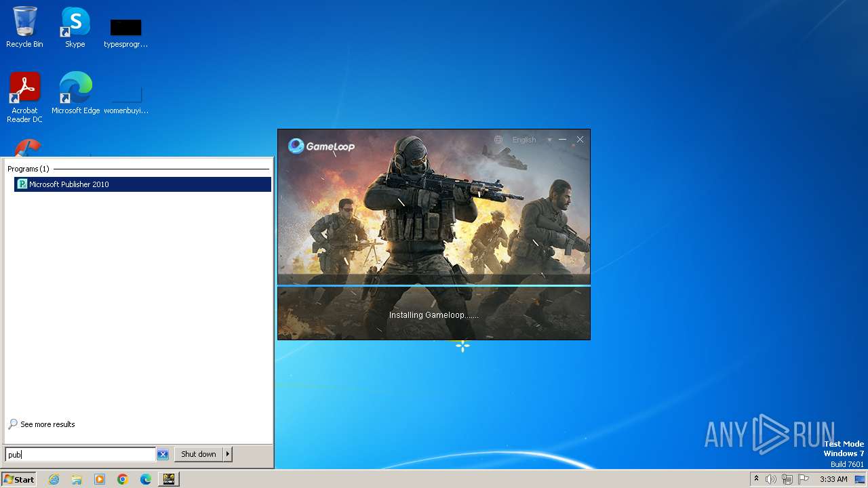The width and height of the screenshot is (868, 488).
Task: Click the pub search input field
Action: coord(80,455)
